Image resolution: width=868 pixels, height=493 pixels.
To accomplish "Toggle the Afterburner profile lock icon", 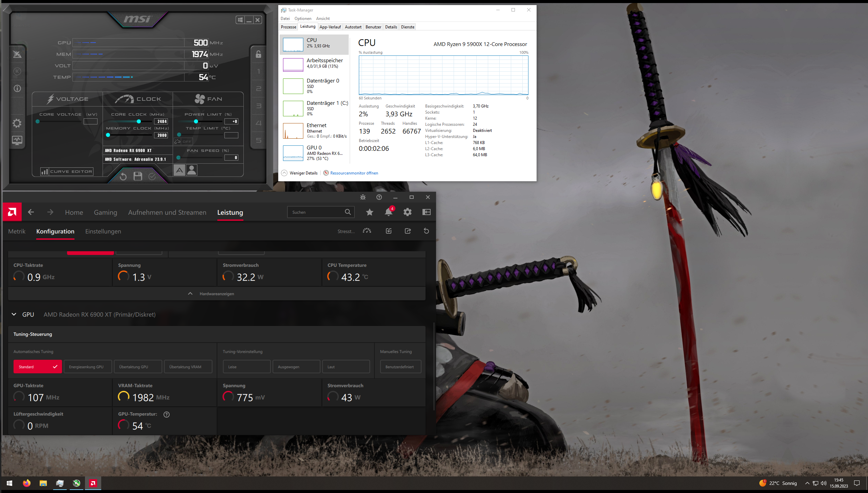I will pyautogui.click(x=258, y=54).
